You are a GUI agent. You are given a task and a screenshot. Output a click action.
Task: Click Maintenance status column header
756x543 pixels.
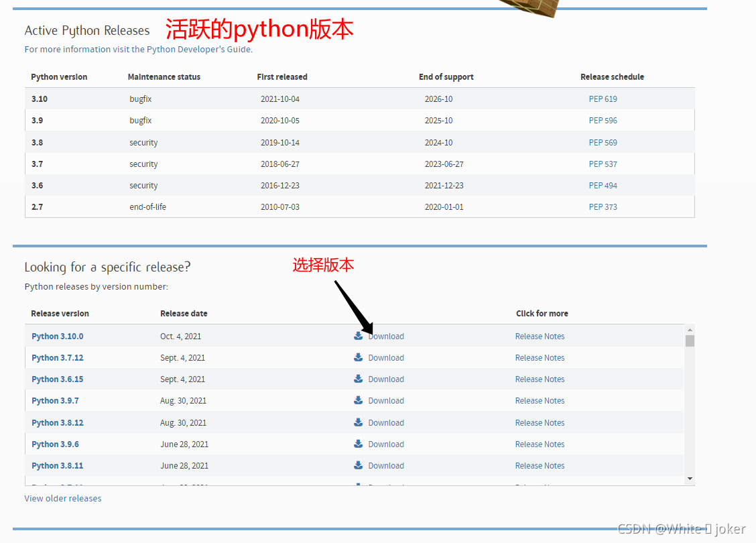164,76
